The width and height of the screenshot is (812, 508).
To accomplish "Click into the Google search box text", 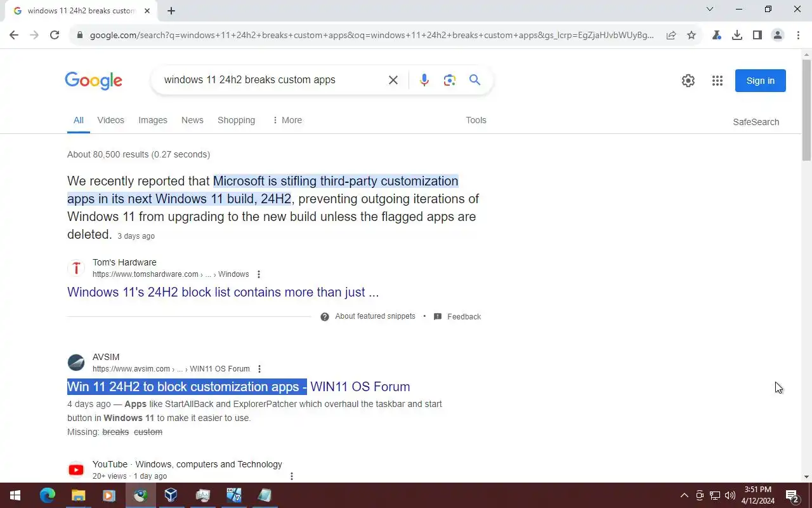I will [249, 80].
